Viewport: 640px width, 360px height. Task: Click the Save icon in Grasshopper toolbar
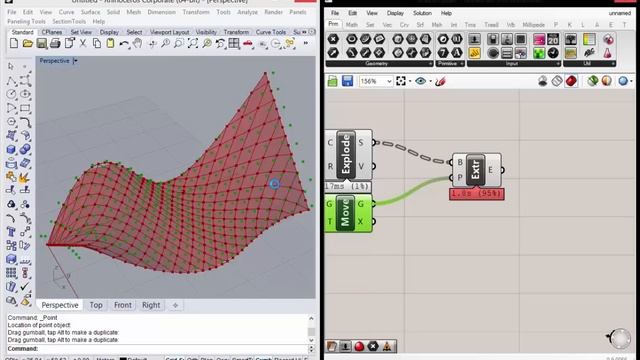tap(347, 81)
